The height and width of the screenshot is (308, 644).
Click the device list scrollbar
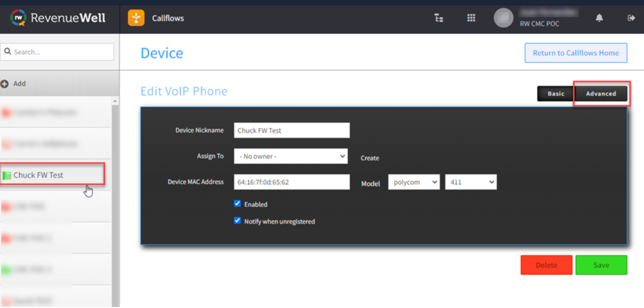click(116, 202)
